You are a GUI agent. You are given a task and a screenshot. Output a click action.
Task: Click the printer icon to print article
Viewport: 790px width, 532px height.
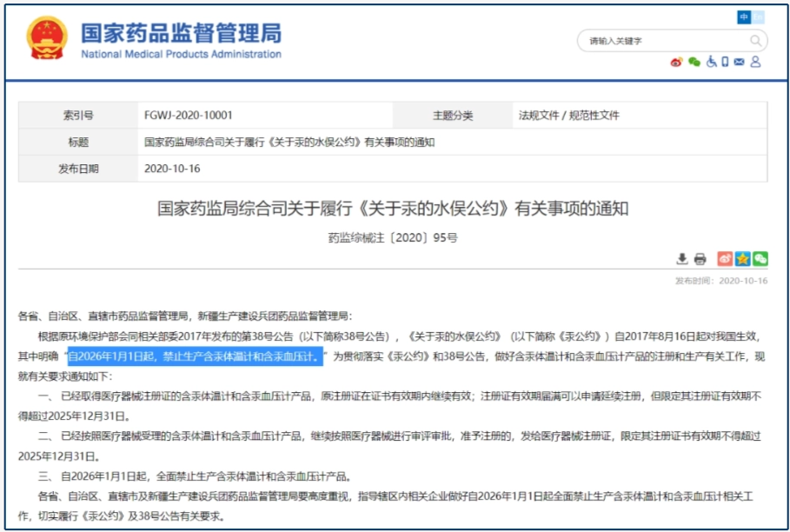pos(700,259)
